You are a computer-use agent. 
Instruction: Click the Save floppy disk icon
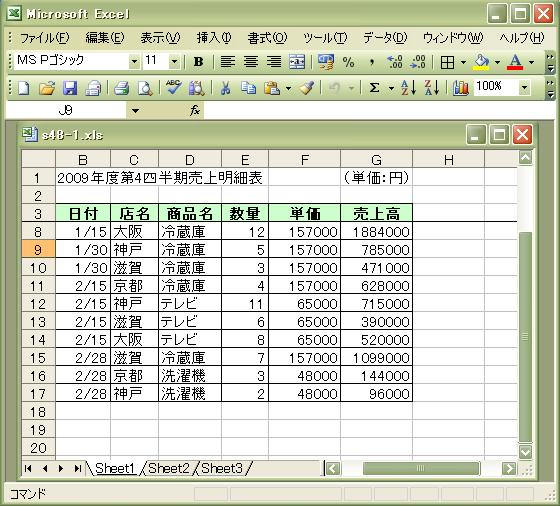70,87
